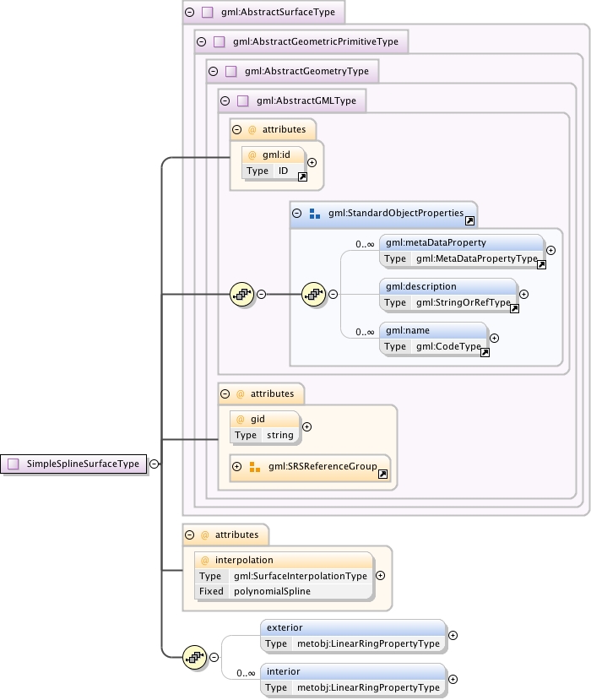Click the @ icon next to gml:id

pos(252,155)
